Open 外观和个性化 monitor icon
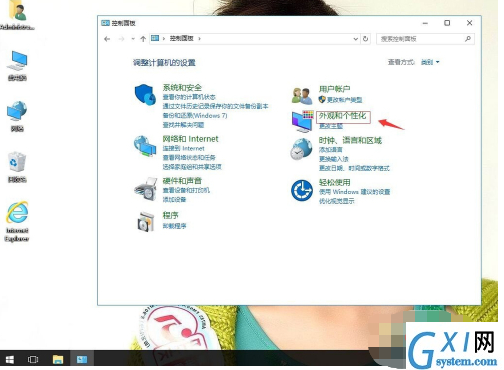Screen dimensions: 504x370 pyautogui.click(x=302, y=121)
